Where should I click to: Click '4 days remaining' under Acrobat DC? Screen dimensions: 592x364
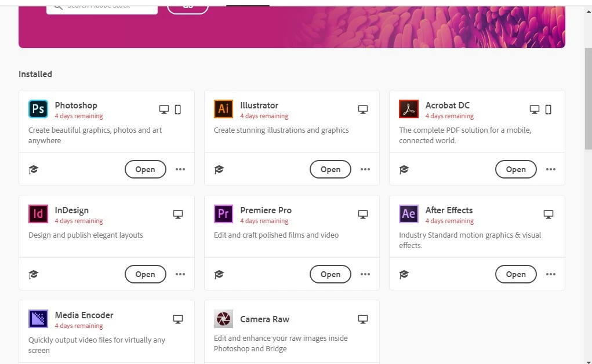[x=449, y=116]
